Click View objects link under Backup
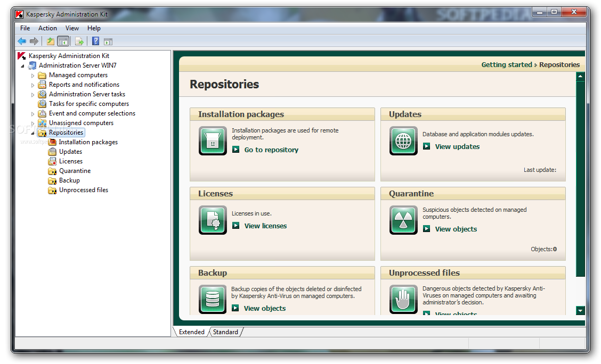 pyautogui.click(x=265, y=308)
